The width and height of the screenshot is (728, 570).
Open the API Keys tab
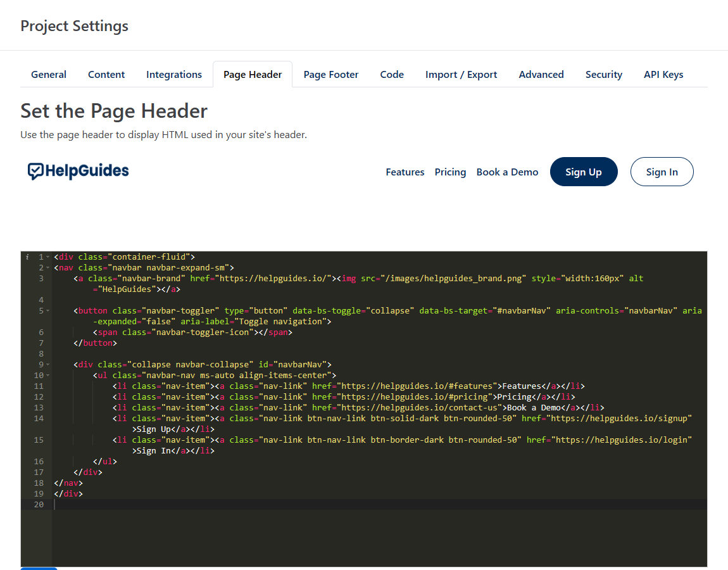[663, 74]
